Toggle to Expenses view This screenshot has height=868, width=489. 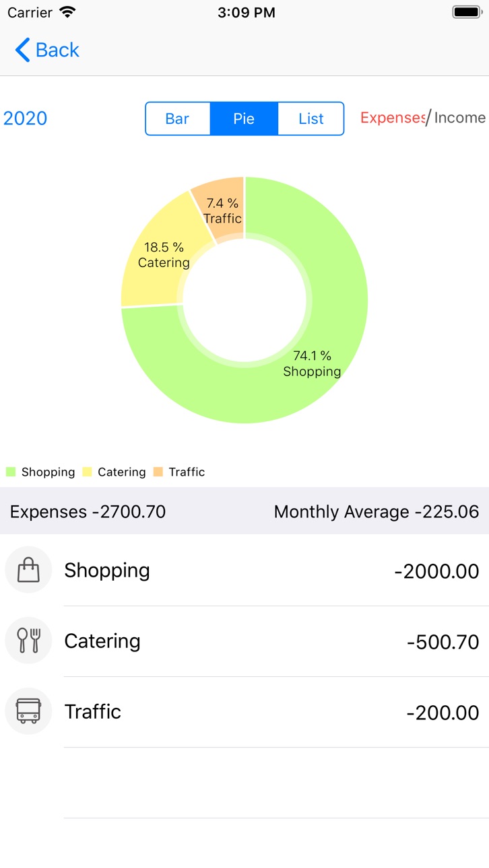(x=393, y=118)
